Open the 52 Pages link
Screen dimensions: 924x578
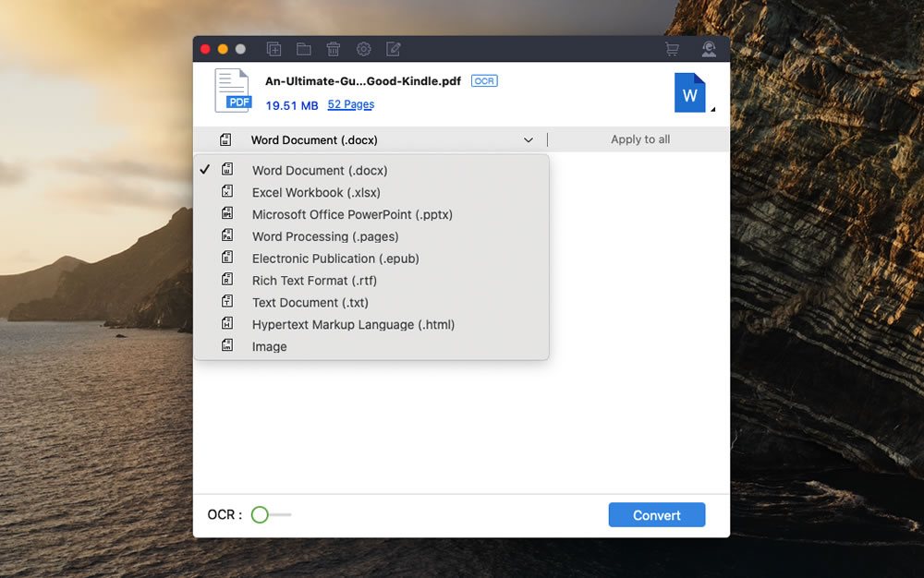click(350, 104)
